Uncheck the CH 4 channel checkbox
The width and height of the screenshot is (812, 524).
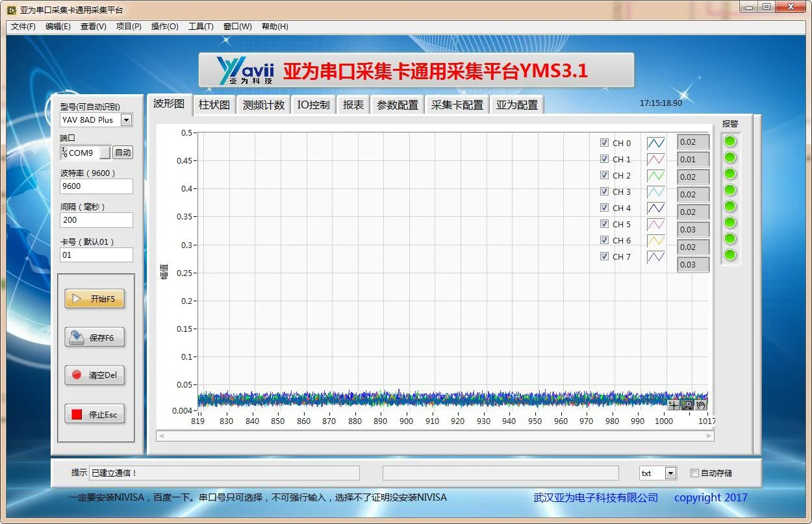click(605, 208)
